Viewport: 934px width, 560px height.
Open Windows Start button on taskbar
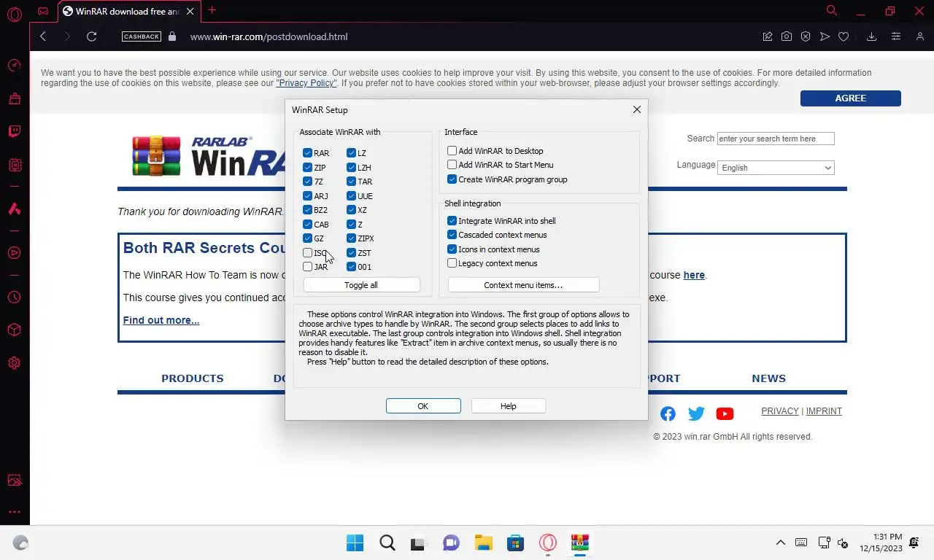(355, 542)
